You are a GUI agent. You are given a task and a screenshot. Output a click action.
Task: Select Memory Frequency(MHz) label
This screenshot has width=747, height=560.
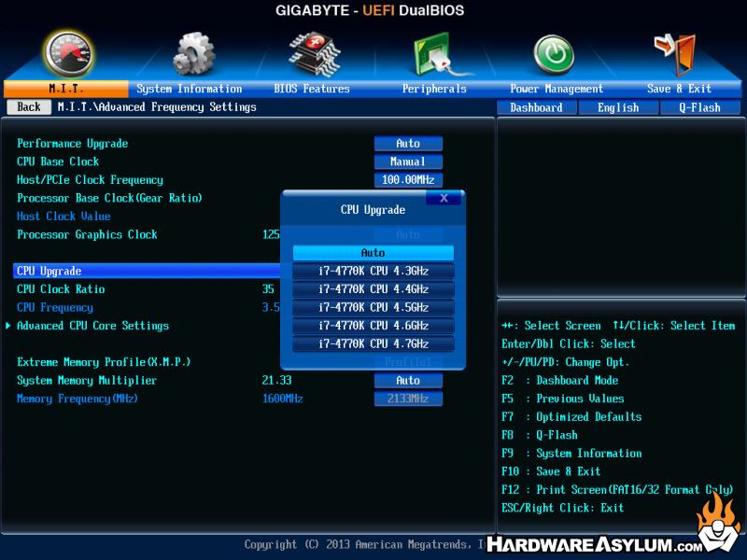pyautogui.click(x=78, y=399)
